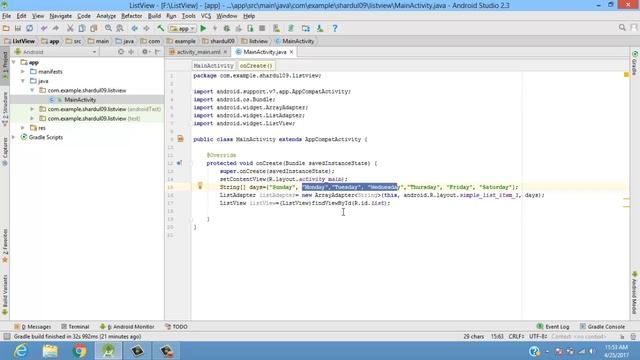
Task: Close the MainActivity.java tab
Action: click(291, 52)
